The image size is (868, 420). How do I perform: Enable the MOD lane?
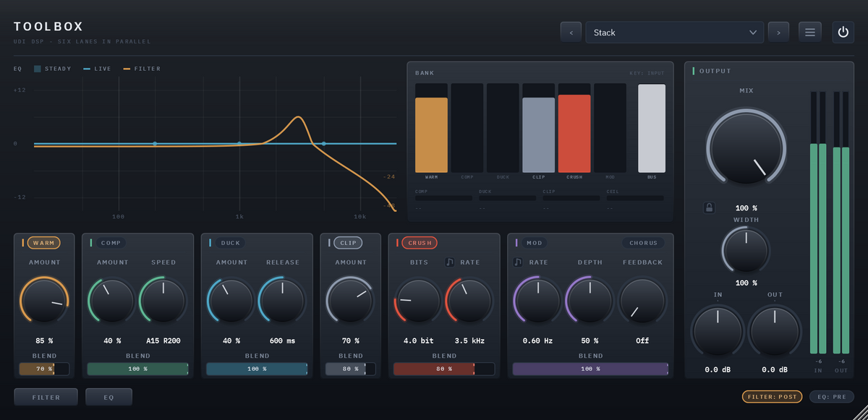coord(535,243)
